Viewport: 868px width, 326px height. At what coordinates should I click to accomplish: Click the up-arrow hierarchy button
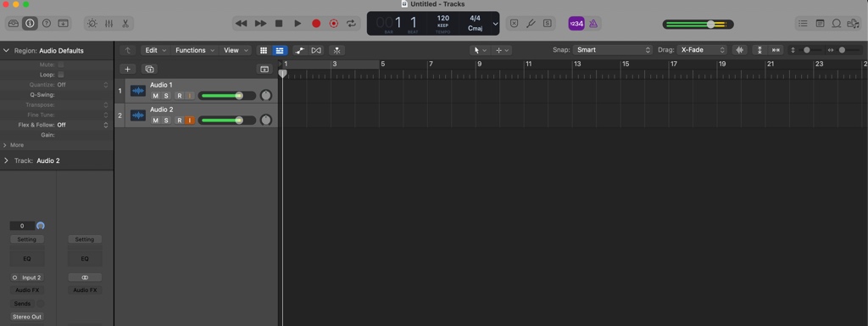(128, 50)
